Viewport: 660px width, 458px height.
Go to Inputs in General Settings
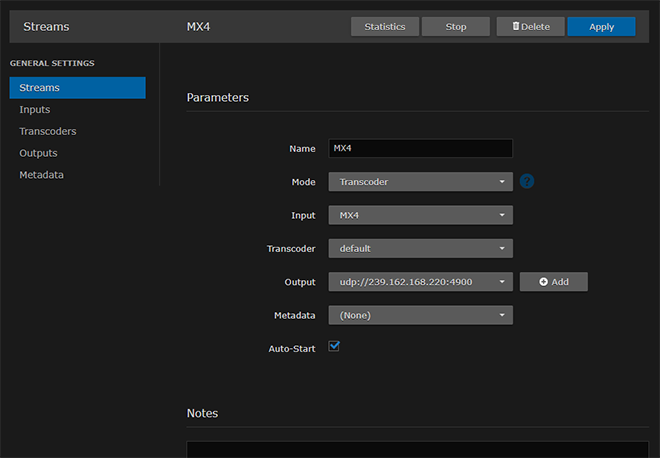35,110
